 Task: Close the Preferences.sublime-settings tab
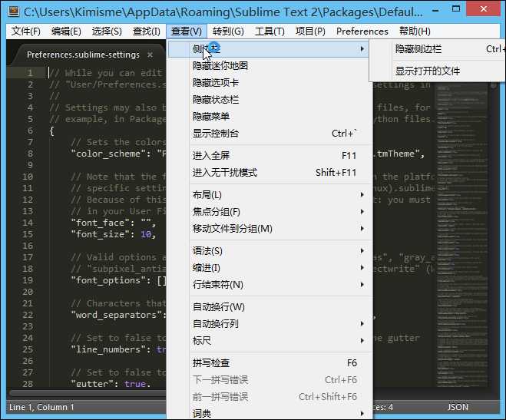[x=150, y=55]
